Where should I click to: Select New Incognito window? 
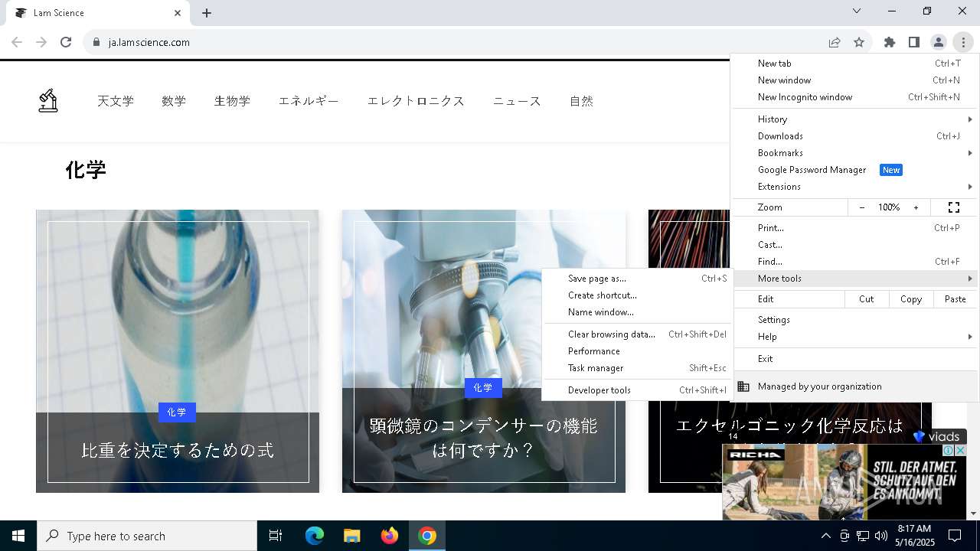tap(855, 97)
